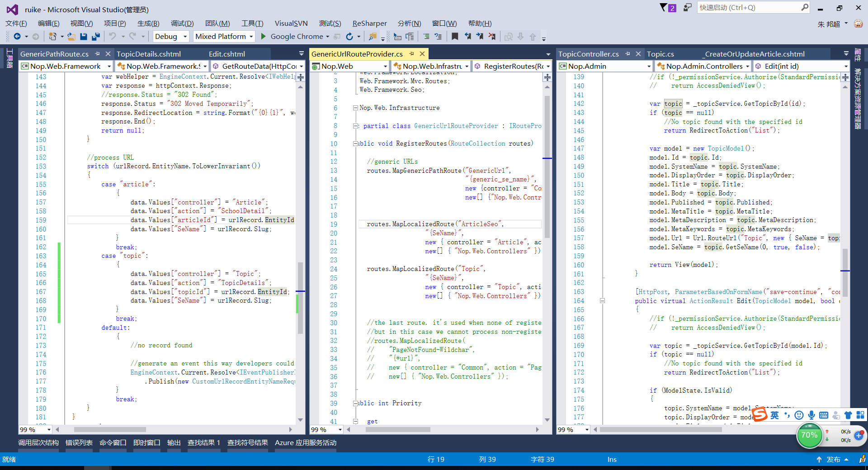This screenshot has width=868, height=470.
Task: Click the user account avatar icon
Action: [858, 24]
